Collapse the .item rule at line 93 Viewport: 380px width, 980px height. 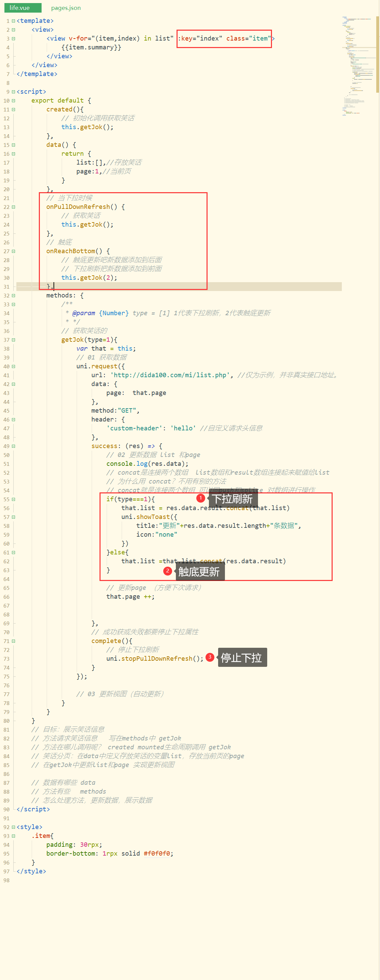[13, 836]
